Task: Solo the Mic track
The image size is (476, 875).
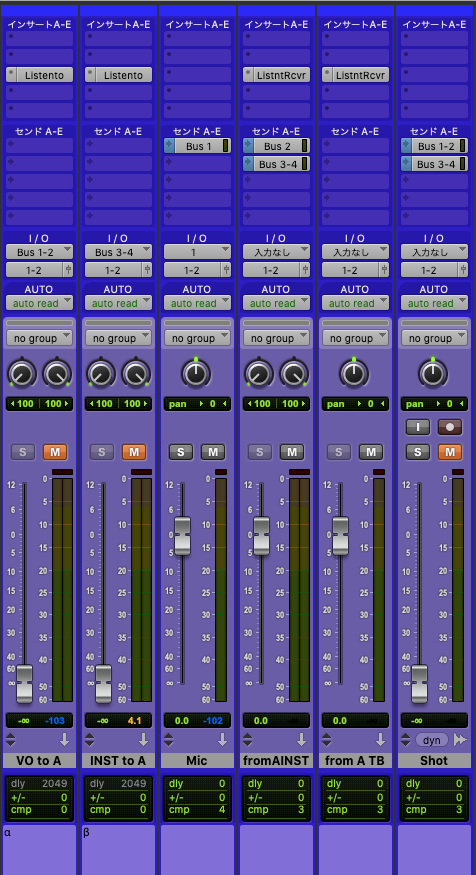Action: [181, 452]
